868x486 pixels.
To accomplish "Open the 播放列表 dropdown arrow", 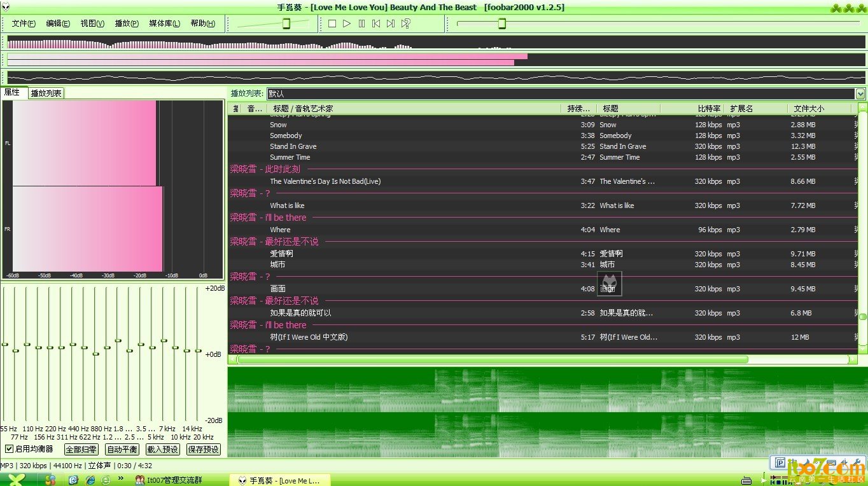I will coord(861,94).
